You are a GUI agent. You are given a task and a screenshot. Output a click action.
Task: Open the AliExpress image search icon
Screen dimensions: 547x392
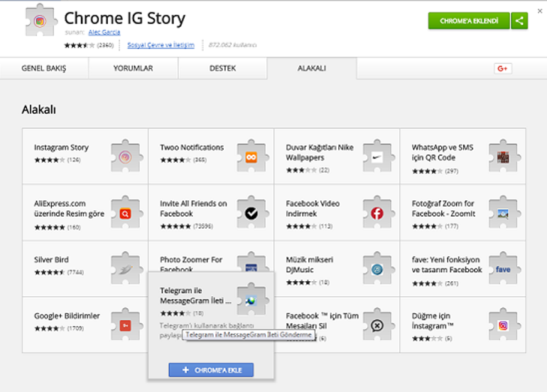[125, 213]
